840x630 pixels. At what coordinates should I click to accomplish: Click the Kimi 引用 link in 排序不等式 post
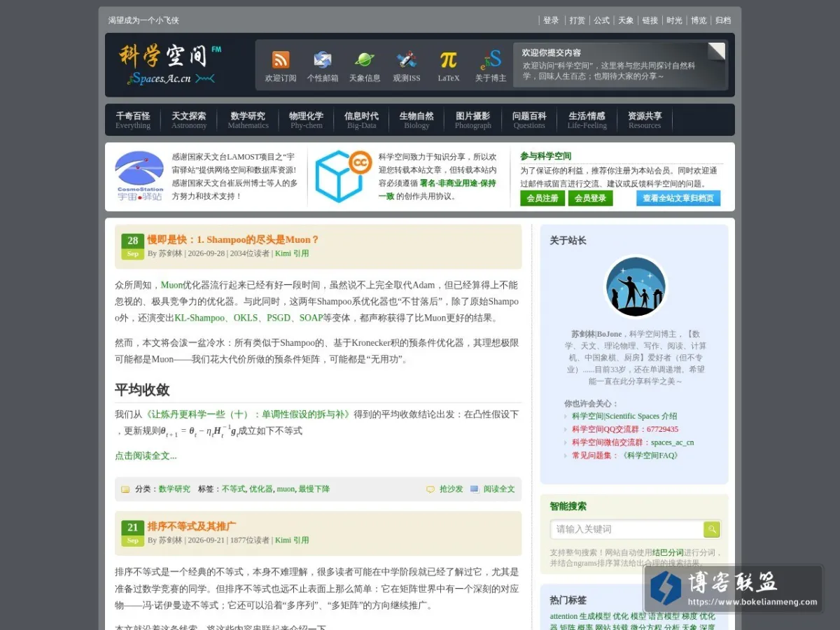tap(292, 540)
